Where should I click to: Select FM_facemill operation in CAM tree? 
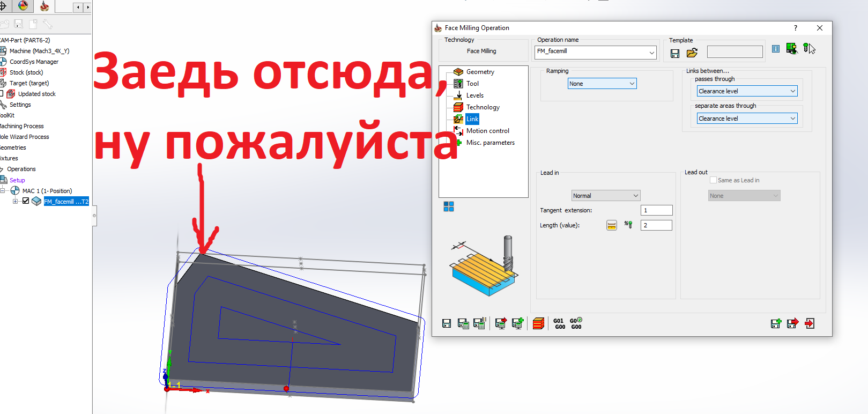pos(66,202)
